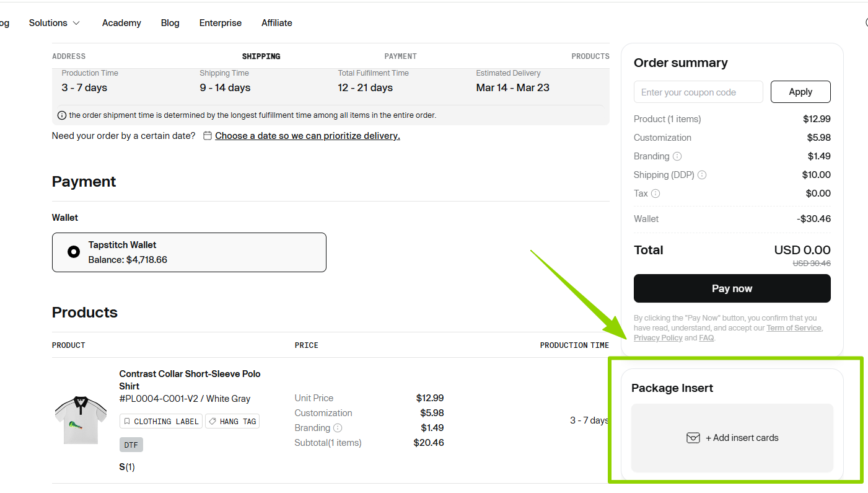
Task: Click the info icon by shipment time note
Action: tap(62, 115)
